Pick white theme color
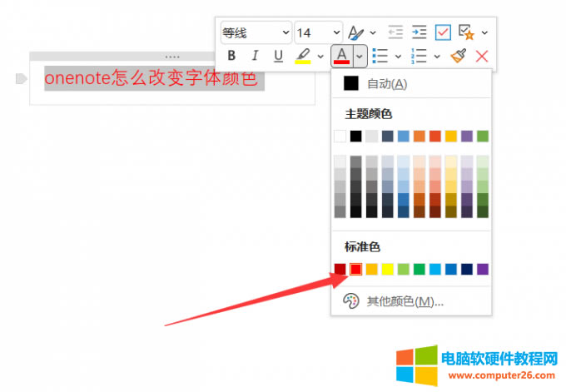566x392 pixels. coord(340,136)
